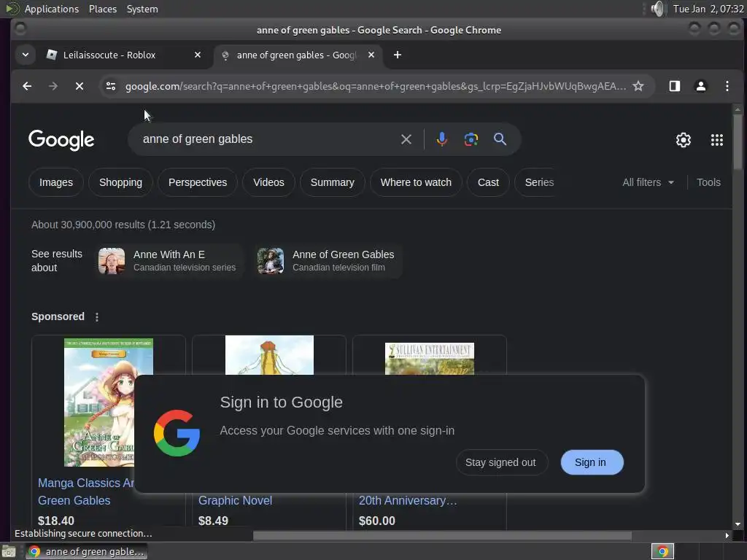Open the Places menu
The height and width of the screenshot is (560, 747).
point(103,9)
